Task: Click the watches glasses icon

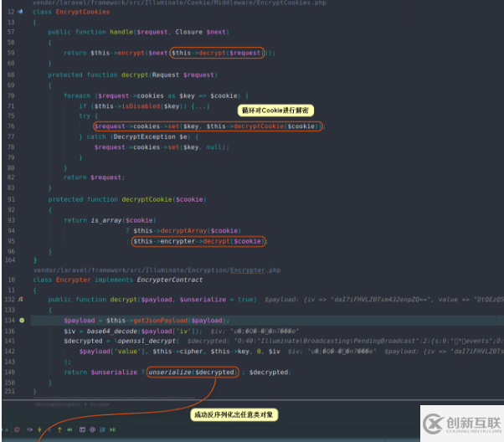Action: click(x=93, y=429)
